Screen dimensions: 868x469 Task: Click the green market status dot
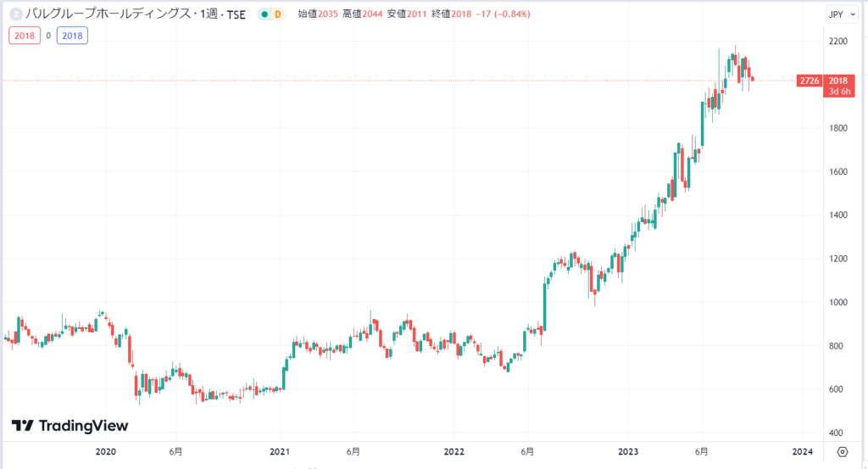(264, 14)
